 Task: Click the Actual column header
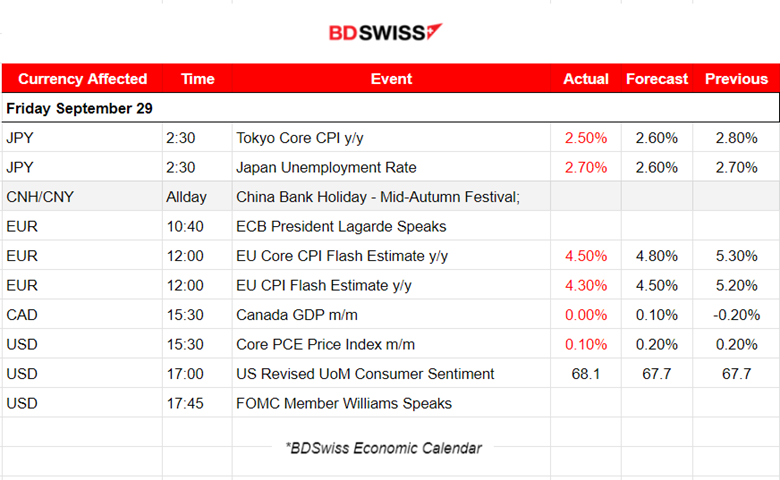586,79
